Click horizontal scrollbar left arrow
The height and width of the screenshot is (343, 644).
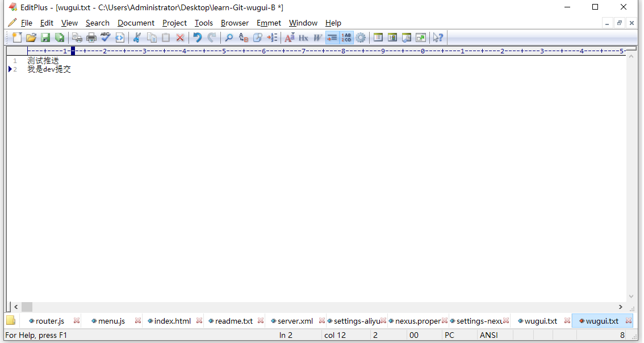(16, 307)
